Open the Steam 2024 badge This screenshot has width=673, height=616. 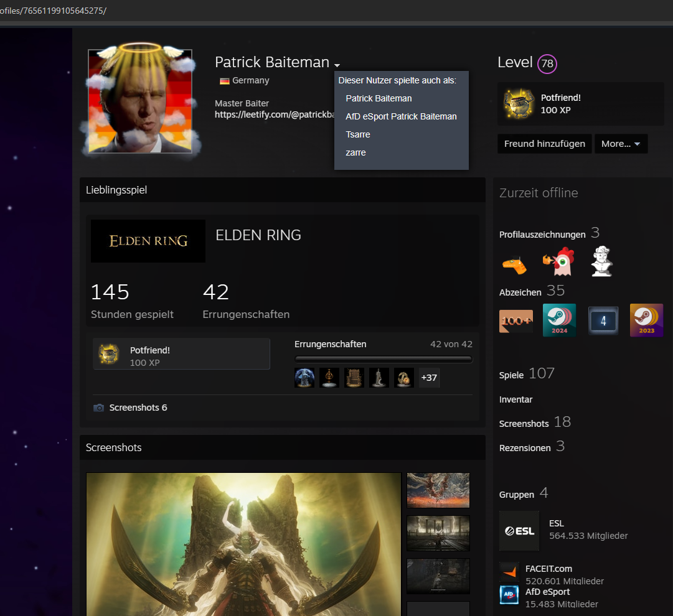(x=559, y=320)
